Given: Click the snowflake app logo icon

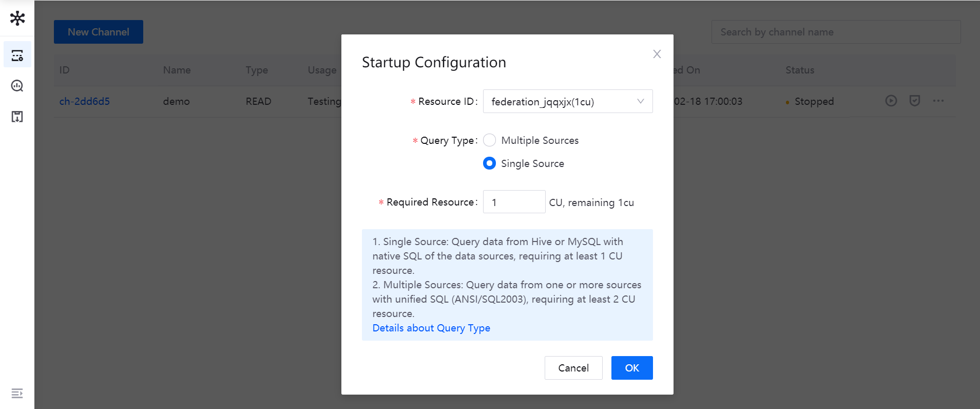Looking at the screenshot, I should pyautogui.click(x=17, y=18).
